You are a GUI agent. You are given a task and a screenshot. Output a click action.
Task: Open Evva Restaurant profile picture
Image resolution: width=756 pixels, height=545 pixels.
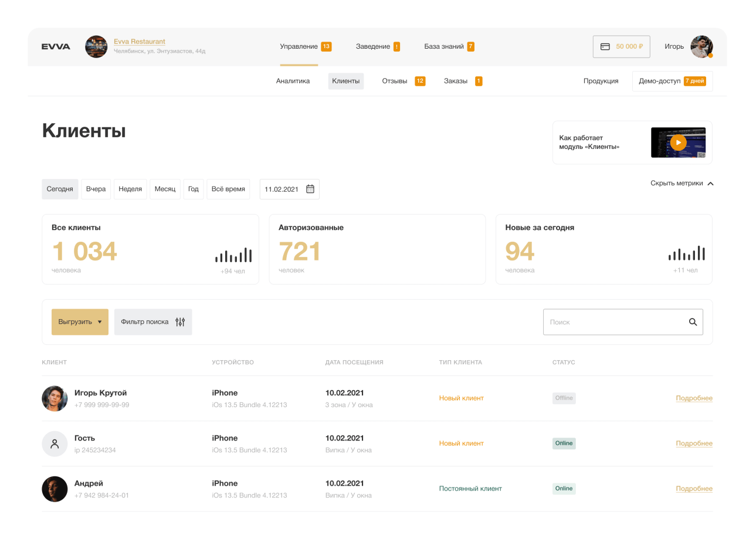click(x=96, y=47)
